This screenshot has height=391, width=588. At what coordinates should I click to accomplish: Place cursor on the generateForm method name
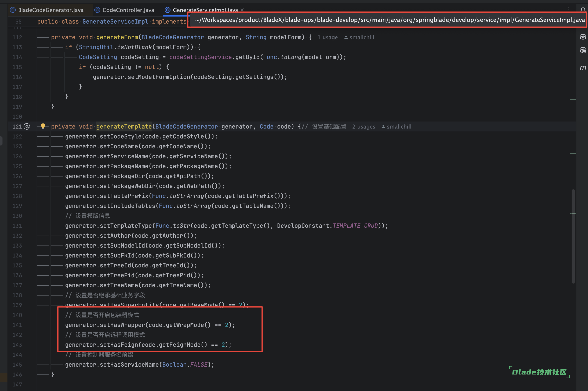pyautogui.click(x=117, y=37)
